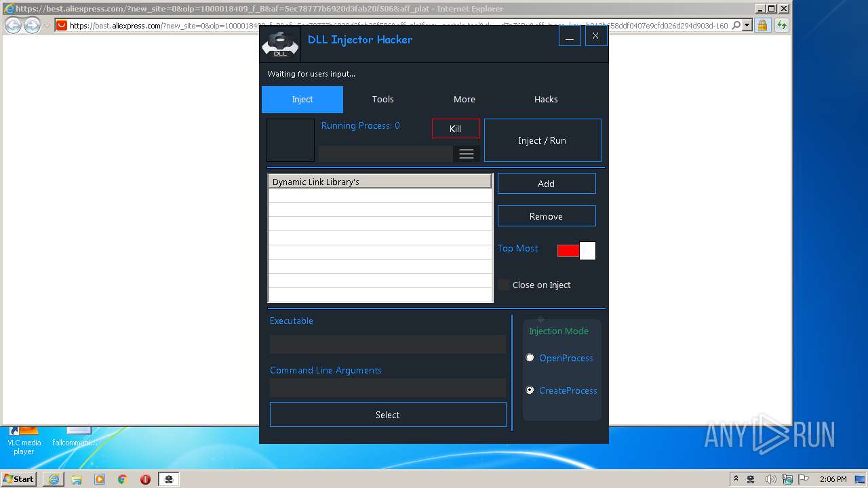Image resolution: width=868 pixels, height=488 pixels.
Task: Go to the Hacks tab
Action: click(546, 99)
